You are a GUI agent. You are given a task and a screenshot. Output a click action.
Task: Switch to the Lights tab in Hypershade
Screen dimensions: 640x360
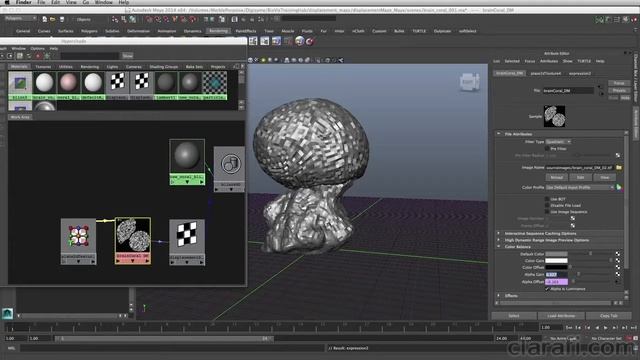112,67
